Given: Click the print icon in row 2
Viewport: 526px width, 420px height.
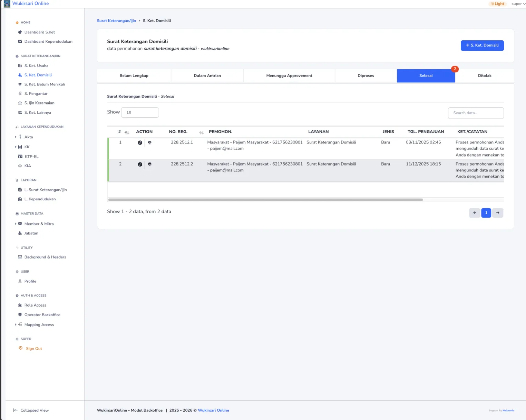Looking at the screenshot, I should point(149,164).
